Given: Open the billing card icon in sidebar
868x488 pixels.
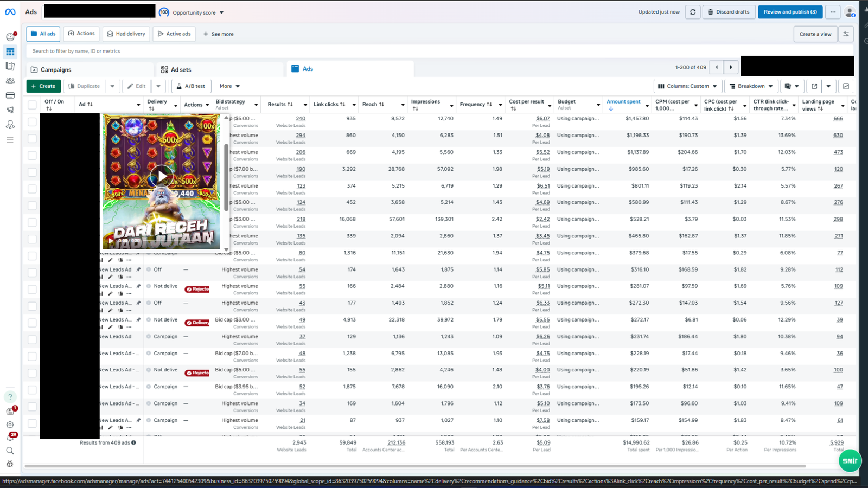Looking at the screenshot, I should (10, 95).
